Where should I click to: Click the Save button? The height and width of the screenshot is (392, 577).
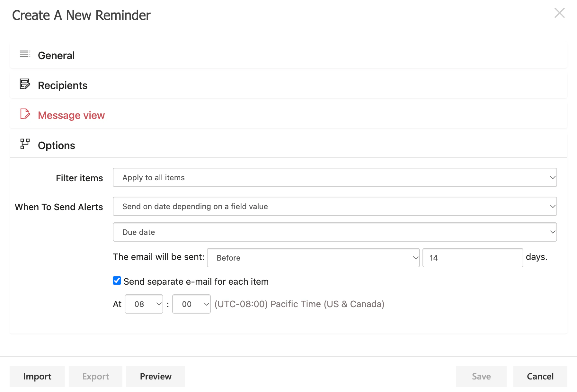(481, 376)
